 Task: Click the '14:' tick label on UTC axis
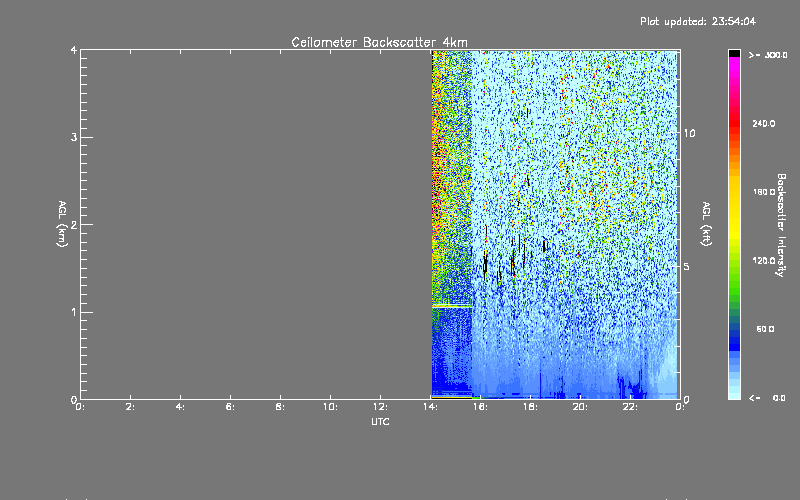pyautogui.click(x=430, y=407)
